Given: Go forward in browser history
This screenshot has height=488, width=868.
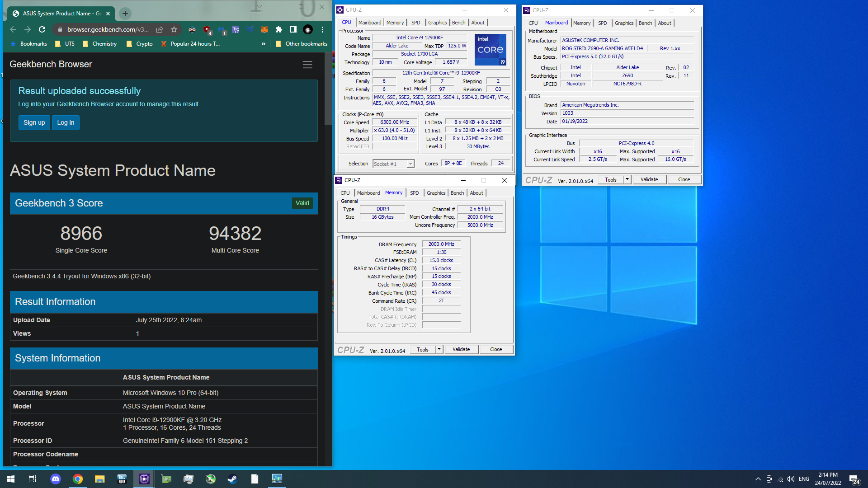Looking at the screenshot, I should coord(28,29).
